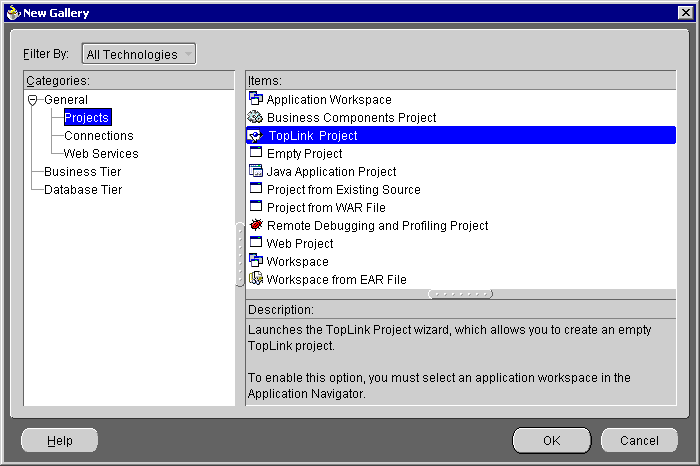
Task: Select Projects in the categories tree
Action: pyautogui.click(x=87, y=117)
